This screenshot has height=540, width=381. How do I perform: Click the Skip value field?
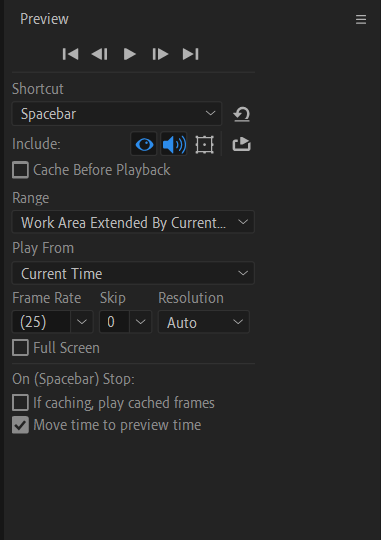coord(114,322)
